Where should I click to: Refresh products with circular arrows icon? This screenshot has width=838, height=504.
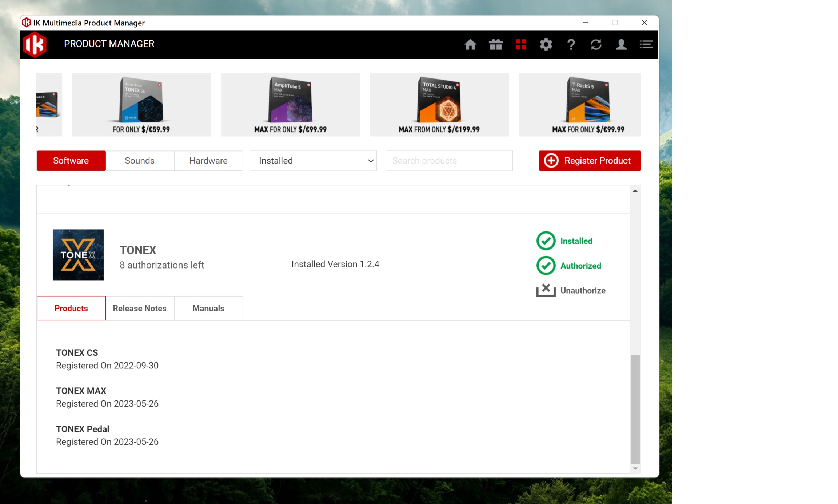point(596,45)
